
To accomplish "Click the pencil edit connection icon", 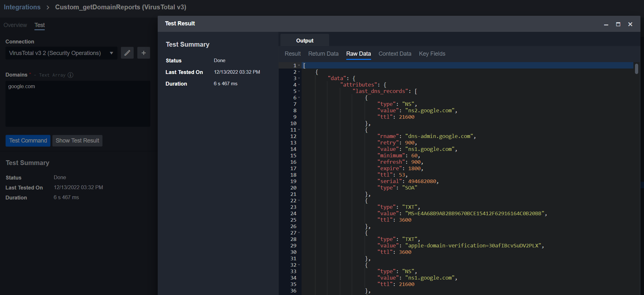I will [x=127, y=53].
